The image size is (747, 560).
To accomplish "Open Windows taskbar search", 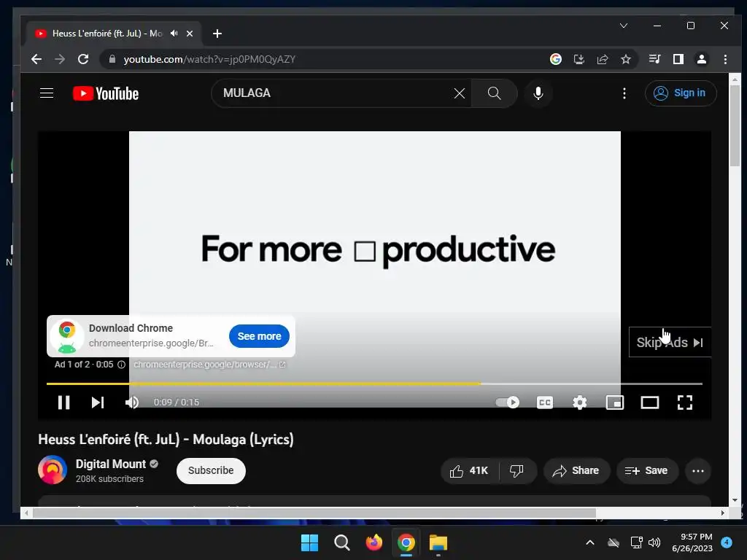I will [341, 542].
